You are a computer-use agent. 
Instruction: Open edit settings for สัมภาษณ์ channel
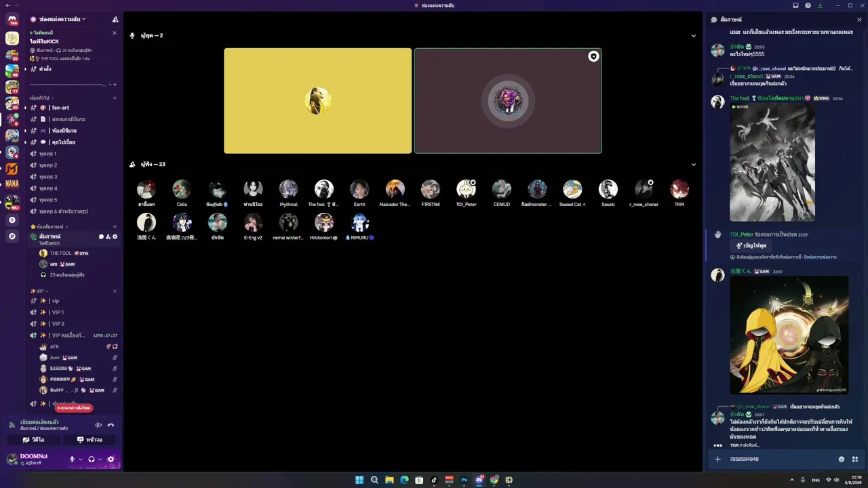(x=115, y=237)
